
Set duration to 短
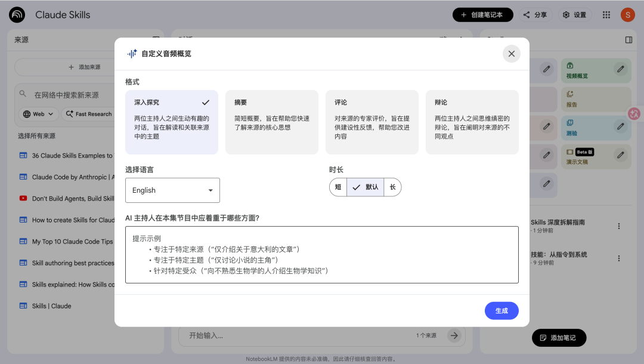pyautogui.click(x=338, y=187)
